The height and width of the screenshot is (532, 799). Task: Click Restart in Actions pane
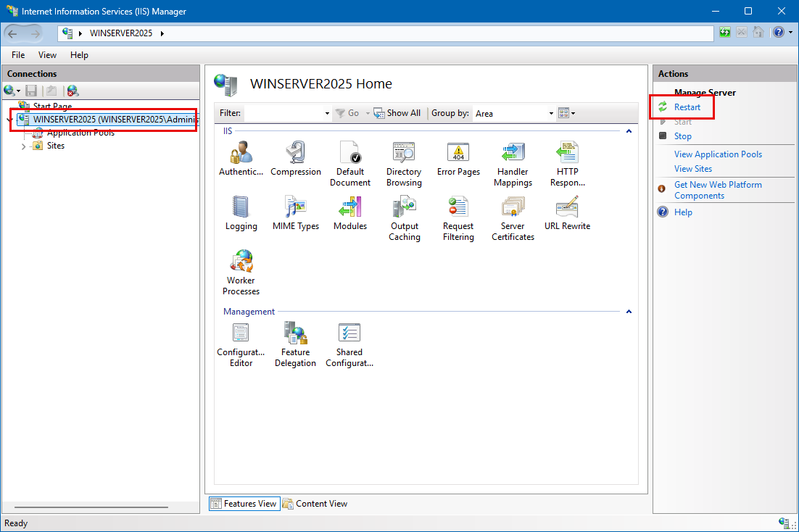point(687,107)
